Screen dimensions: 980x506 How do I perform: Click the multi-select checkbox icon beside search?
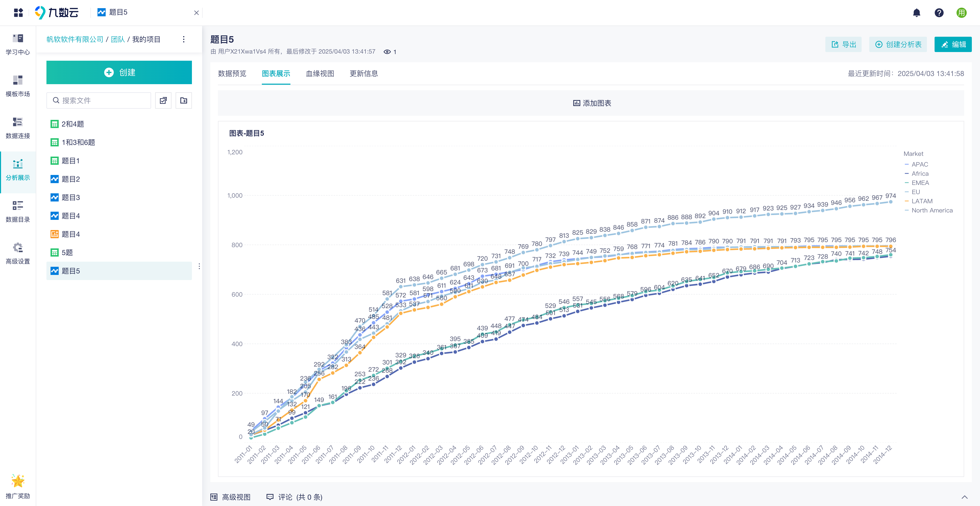pos(163,100)
